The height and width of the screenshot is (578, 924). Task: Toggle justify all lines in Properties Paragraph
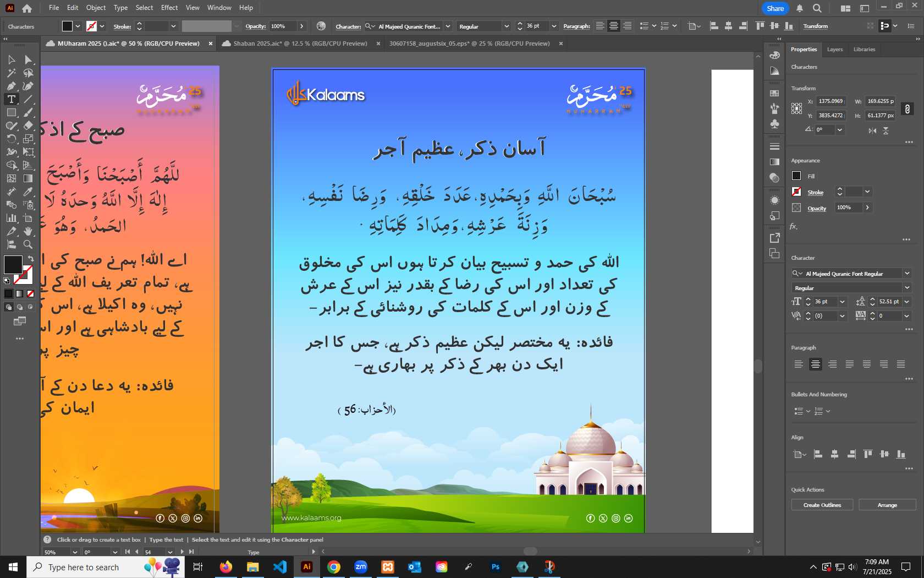pyautogui.click(x=901, y=364)
